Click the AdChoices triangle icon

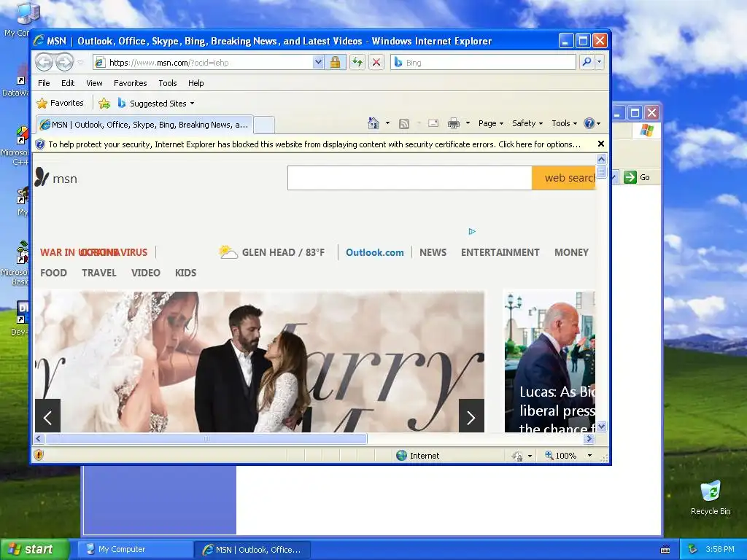point(472,231)
